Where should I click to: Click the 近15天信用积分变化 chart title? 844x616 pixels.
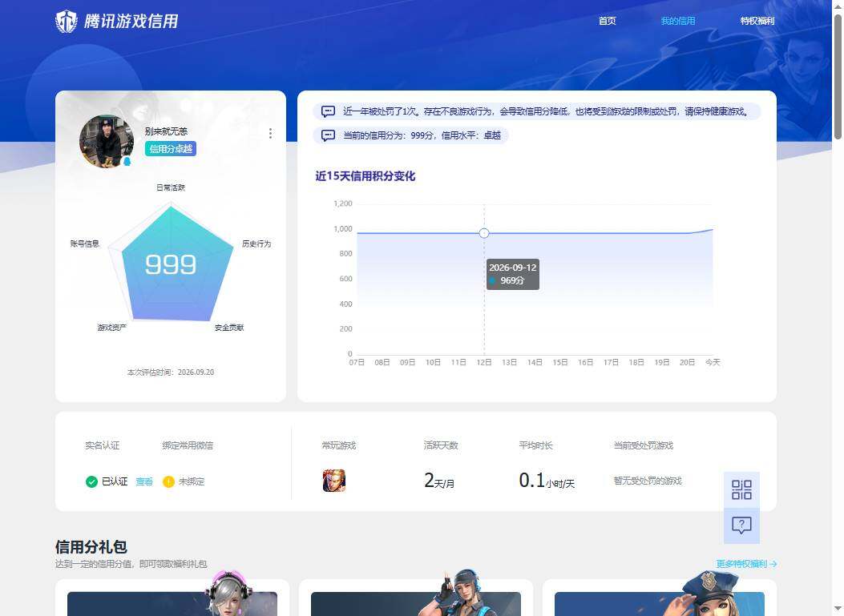pos(365,176)
